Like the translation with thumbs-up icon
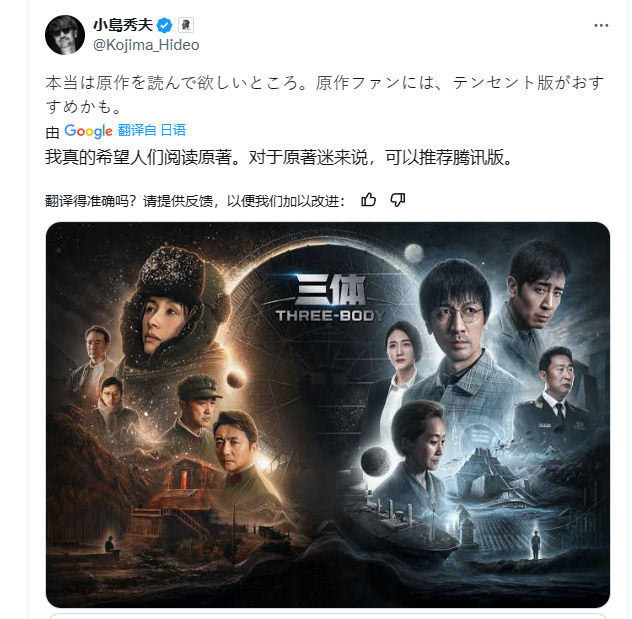Screen dimensions: 632x619 coord(368,200)
